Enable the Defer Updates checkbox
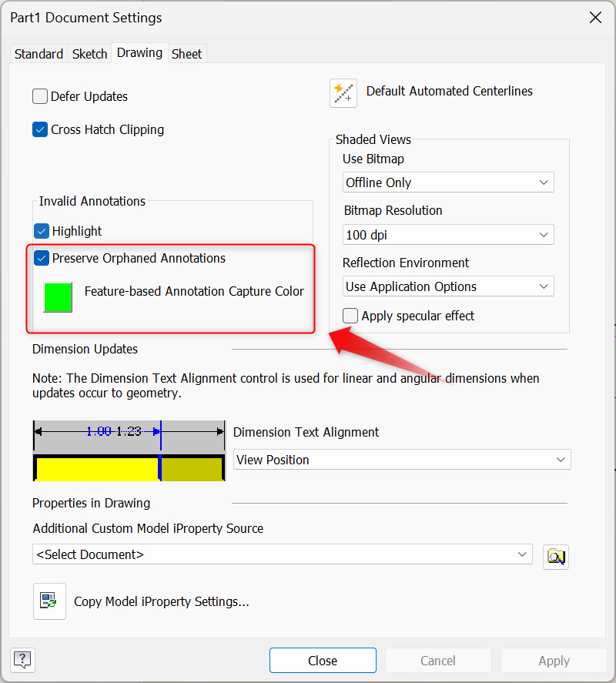The height and width of the screenshot is (683, 616). (39, 96)
